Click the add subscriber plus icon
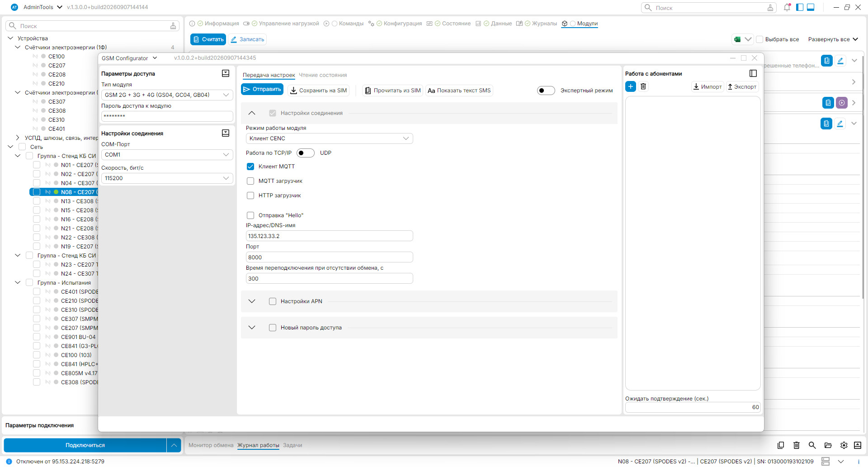 pos(631,86)
